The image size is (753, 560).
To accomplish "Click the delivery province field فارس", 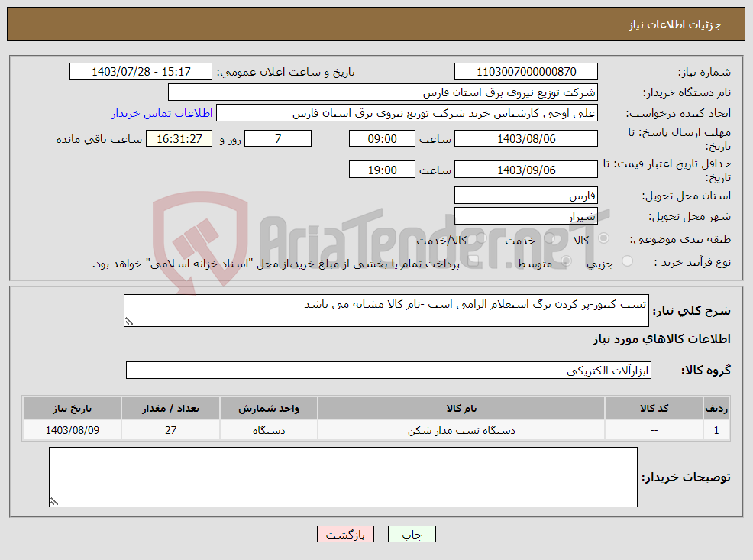I will click(526, 196).
